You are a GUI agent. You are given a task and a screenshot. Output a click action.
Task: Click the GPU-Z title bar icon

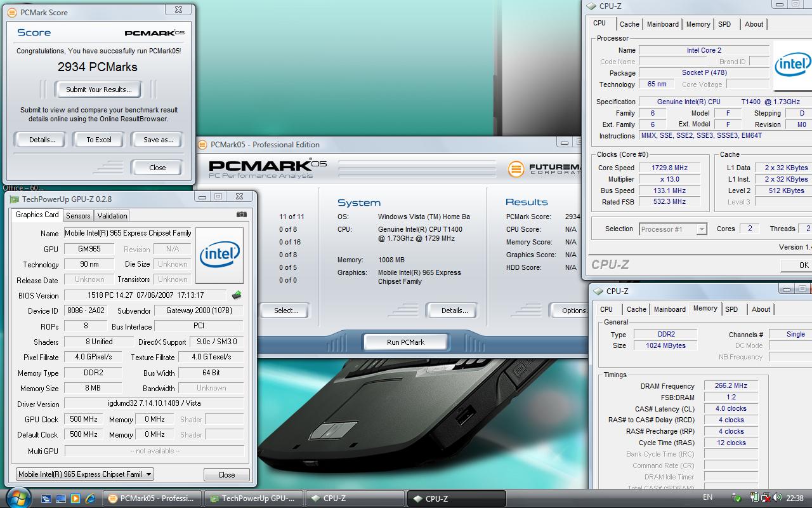click(13, 199)
